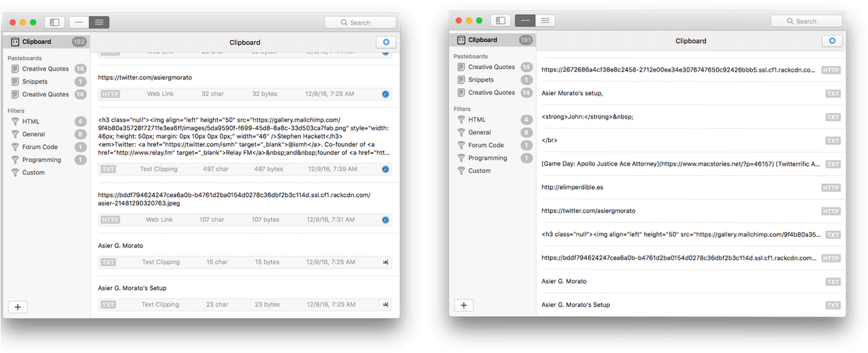Select twitter.com/asiergmorato row in right window
The width and height of the screenshot is (868, 353).
click(691, 211)
